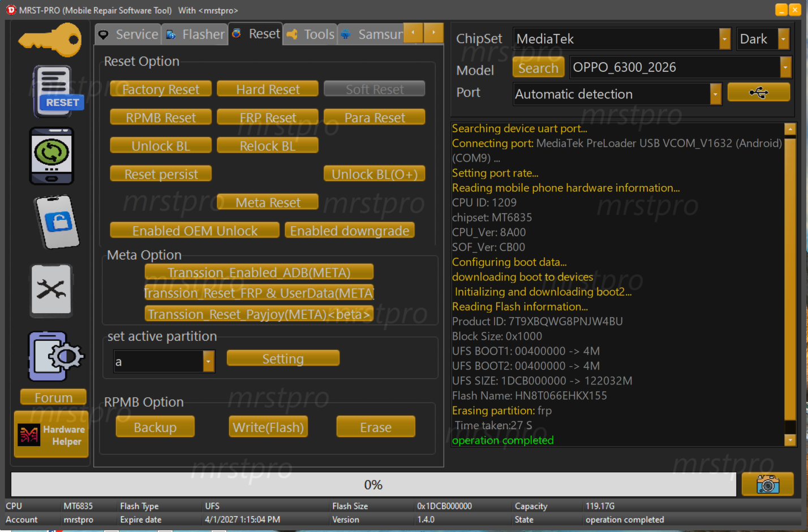Expand the ChipSet dropdown
This screenshot has width=808, height=532.
tap(724, 39)
